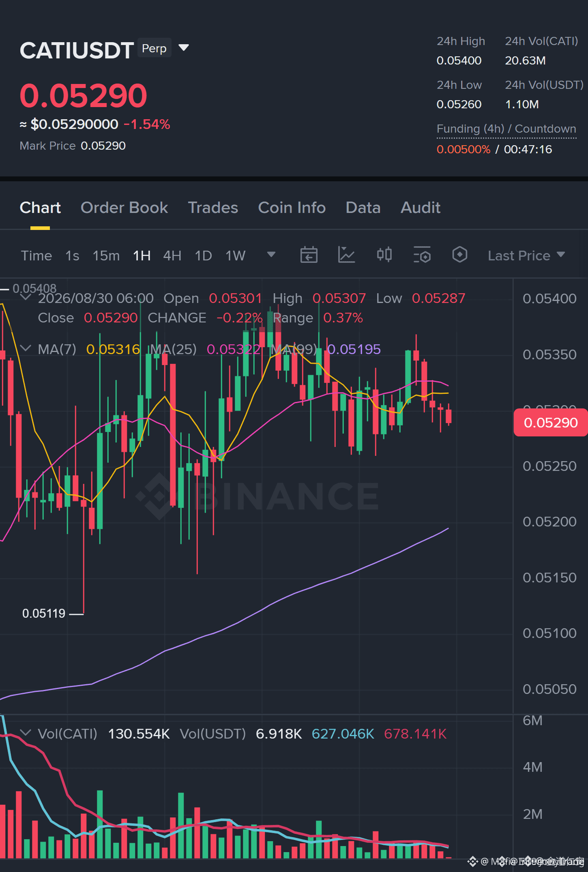Screen dimensions: 588x872
Task: Switch to the Order Book tab
Action: point(124,208)
